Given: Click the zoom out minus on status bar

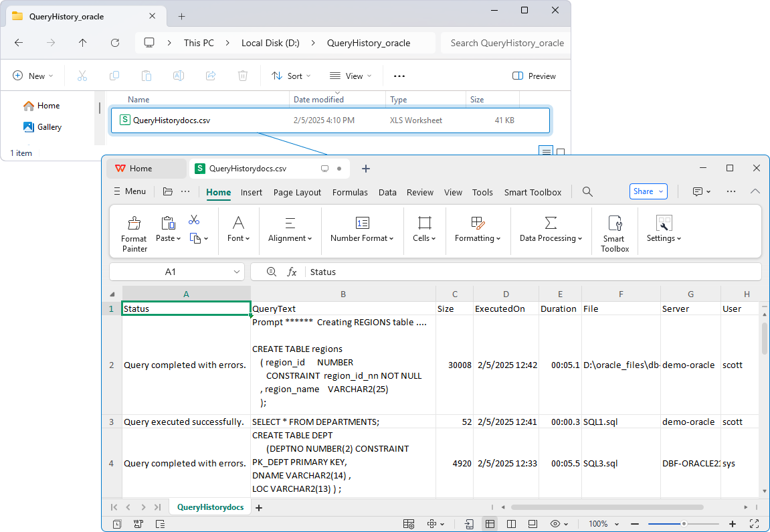Looking at the screenshot, I should (634, 524).
